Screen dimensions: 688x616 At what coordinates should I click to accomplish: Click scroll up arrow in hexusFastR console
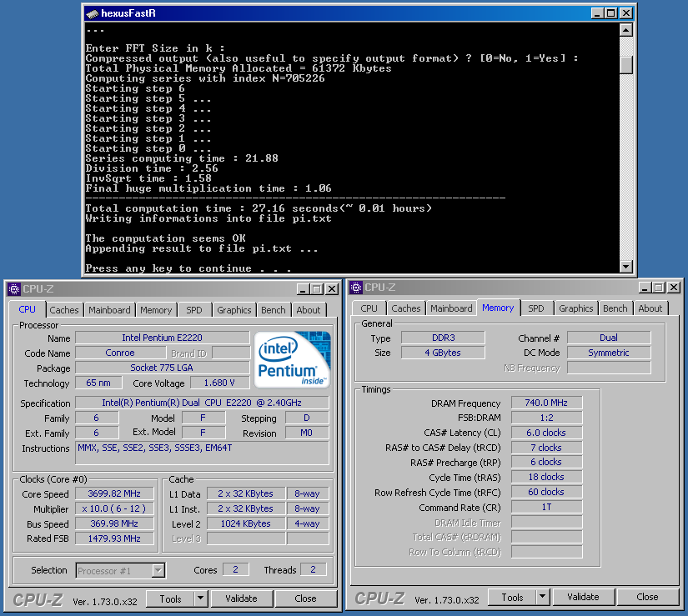click(x=626, y=30)
